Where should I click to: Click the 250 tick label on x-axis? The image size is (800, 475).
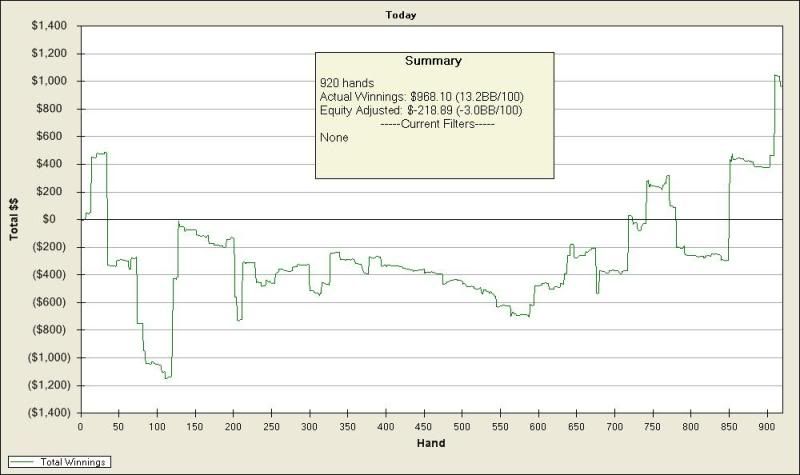(x=271, y=426)
